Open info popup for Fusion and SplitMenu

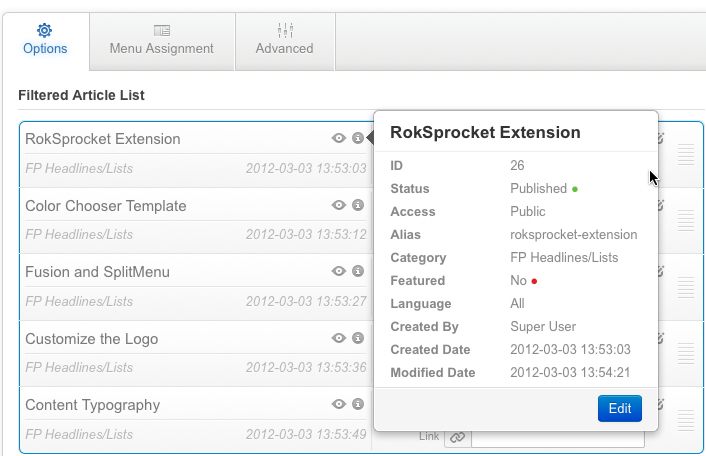click(x=358, y=271)
